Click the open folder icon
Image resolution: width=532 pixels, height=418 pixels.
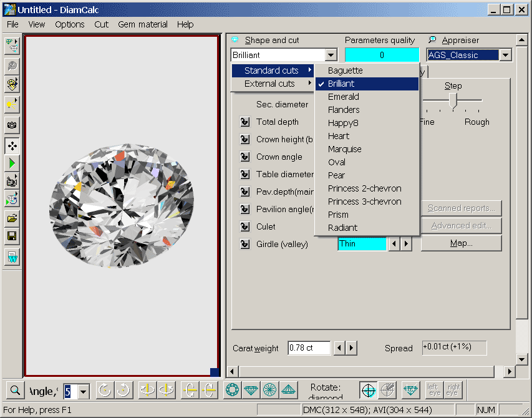click(x=12, y=218)
